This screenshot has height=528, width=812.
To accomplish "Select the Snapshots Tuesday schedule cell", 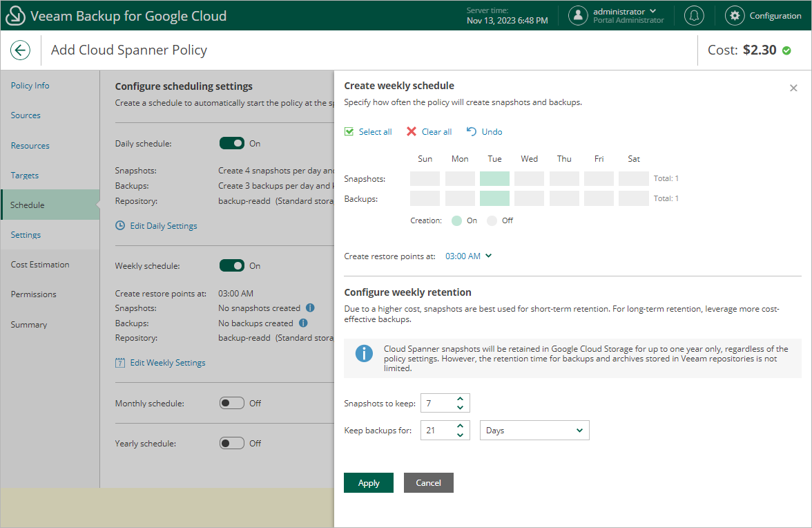I will (x=494, y=179).
